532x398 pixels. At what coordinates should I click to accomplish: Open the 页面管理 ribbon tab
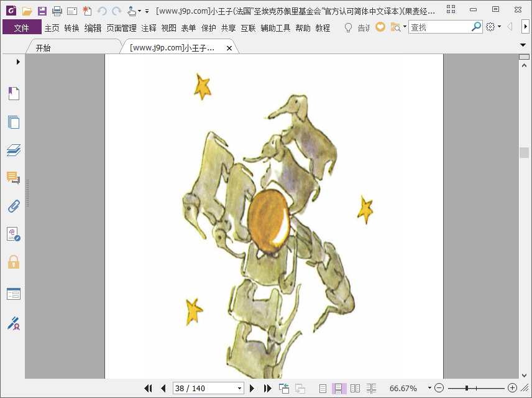(121, 28)
